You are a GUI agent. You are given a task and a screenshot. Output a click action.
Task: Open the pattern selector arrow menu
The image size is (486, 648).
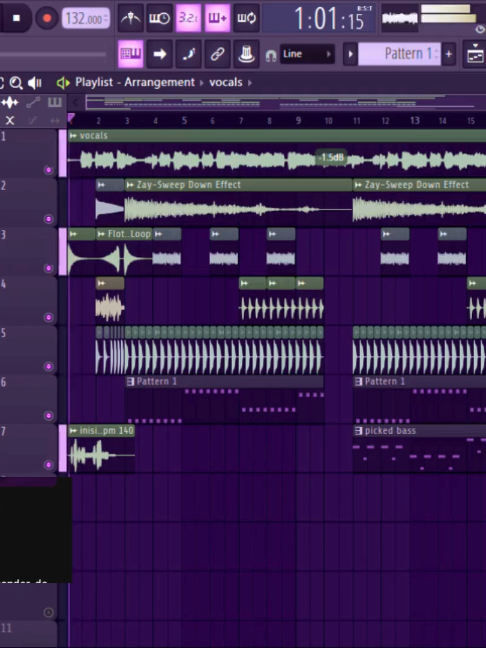[x=350, y=54]
